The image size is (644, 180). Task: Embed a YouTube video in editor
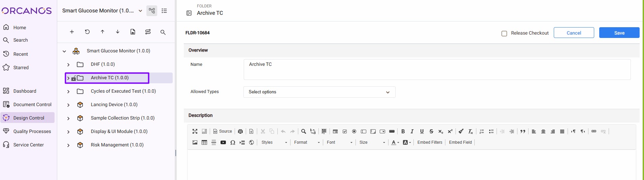(223, 142)
